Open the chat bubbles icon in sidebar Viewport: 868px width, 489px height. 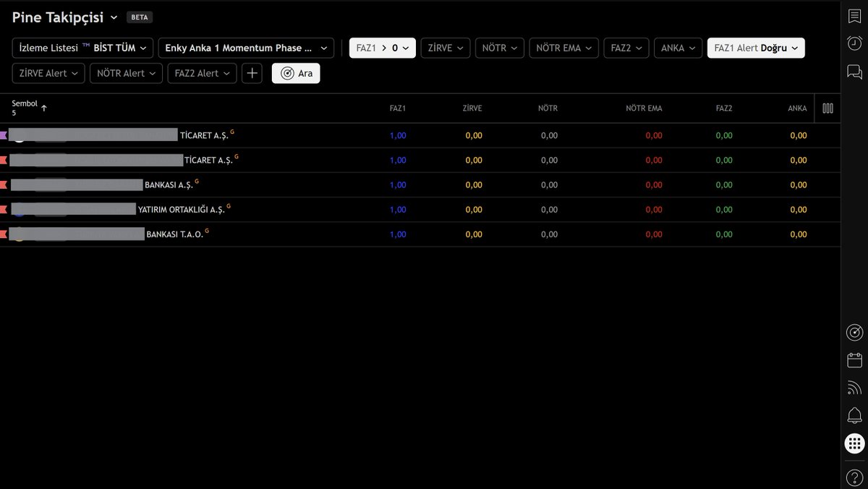coord(854,71)
